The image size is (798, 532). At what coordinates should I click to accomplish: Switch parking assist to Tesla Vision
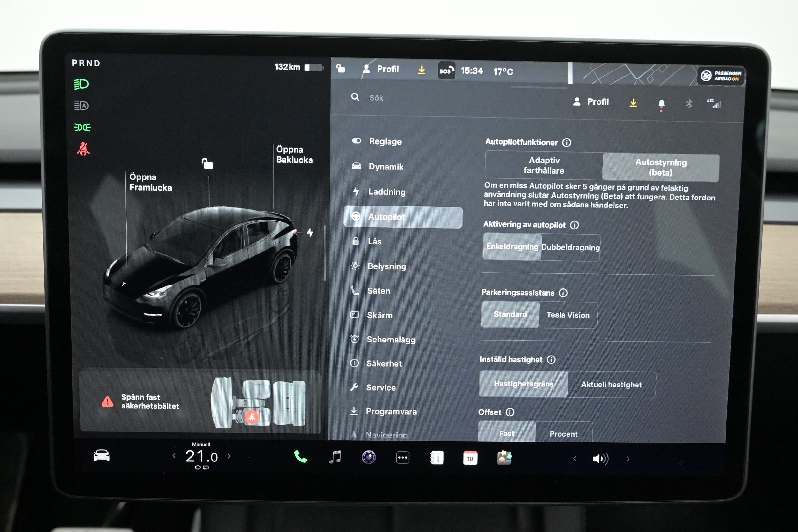tap(568, 315)
